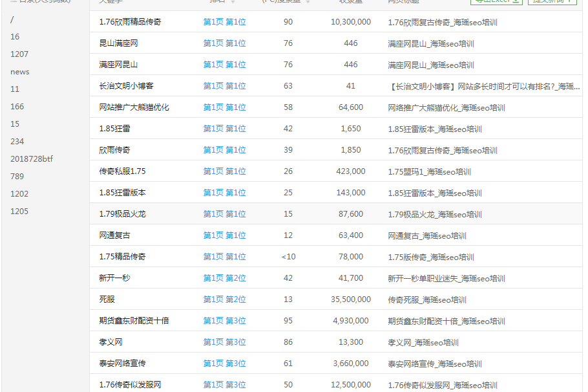Image resolution: width=588 pixels, height=392 pixels.
Task: Click indexed count 4,930,000
Action: pyautogui.click(x=351, y=321)
